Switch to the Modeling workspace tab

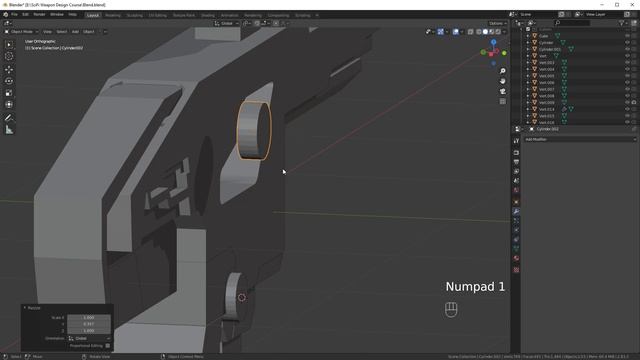[113, 15]
